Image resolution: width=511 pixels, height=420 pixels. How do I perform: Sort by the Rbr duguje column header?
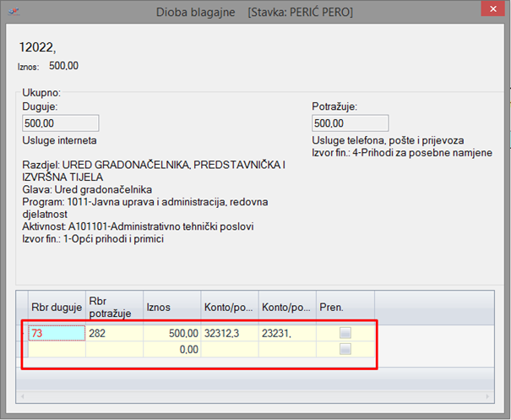click(57, 308)
